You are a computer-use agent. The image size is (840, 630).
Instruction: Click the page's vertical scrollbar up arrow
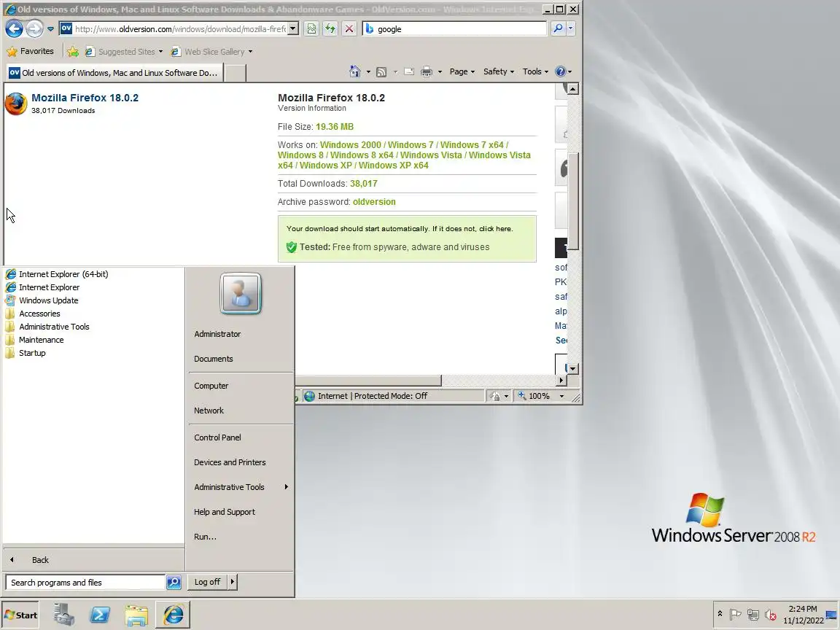(572, 89)
